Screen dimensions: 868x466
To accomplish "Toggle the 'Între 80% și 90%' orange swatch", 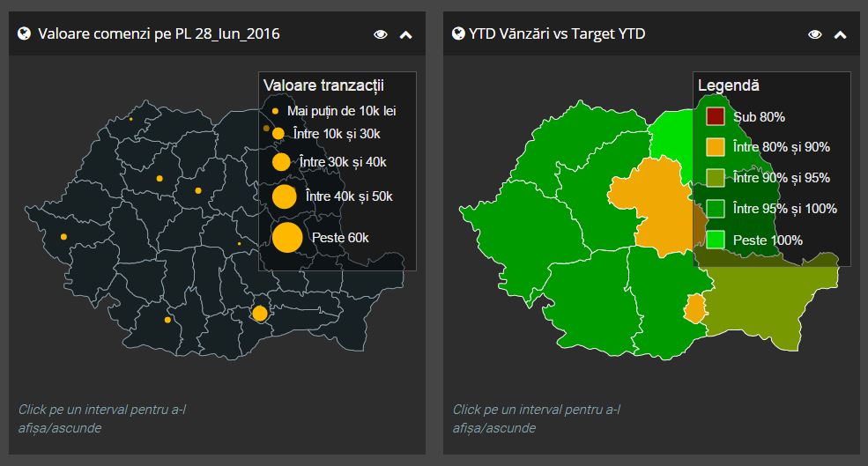I will coord(715,147).
